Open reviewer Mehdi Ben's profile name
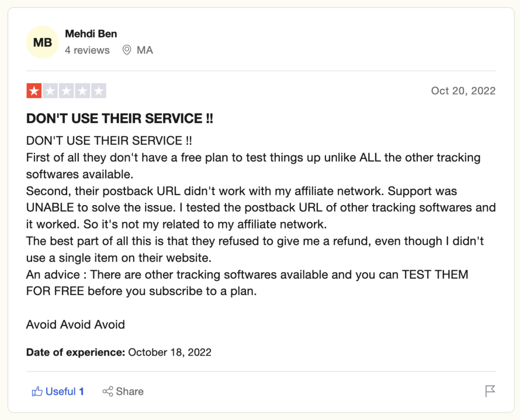 click(91, 34)
